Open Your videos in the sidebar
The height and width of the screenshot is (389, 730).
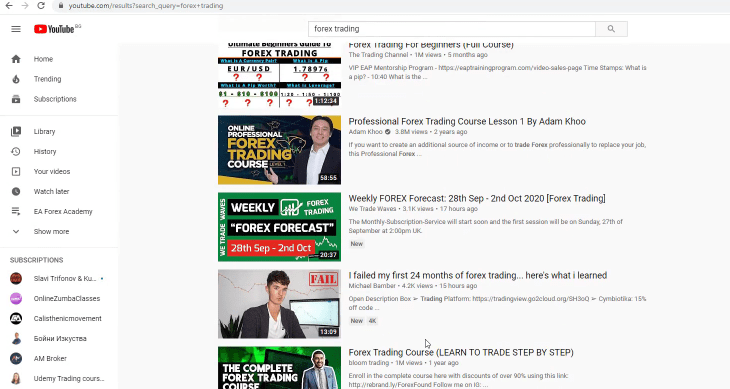pyautogui.click(x=52, y=172)
